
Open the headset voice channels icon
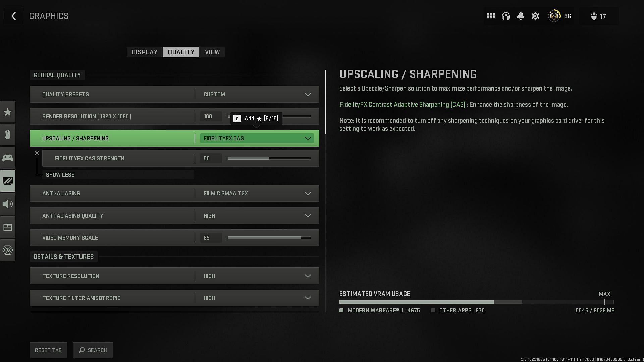506,16
